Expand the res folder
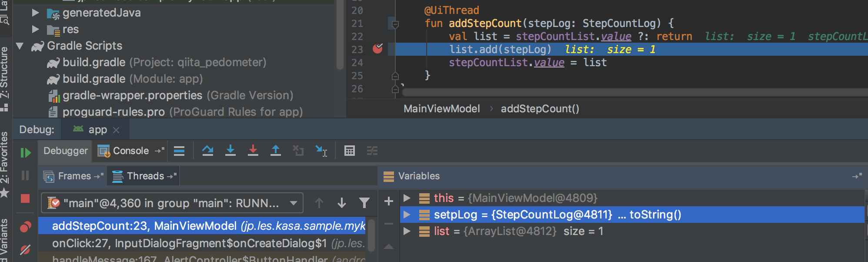The width and height of the screenshot is (868, 262). tap(35, 29)
